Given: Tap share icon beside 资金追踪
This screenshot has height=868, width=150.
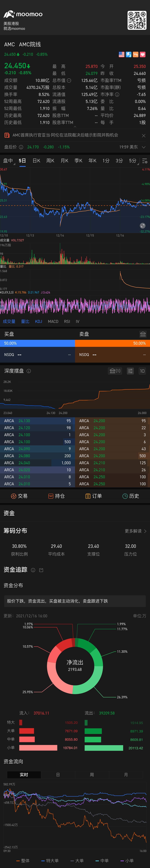Looking at the screenshot, I should click(41, 570).
